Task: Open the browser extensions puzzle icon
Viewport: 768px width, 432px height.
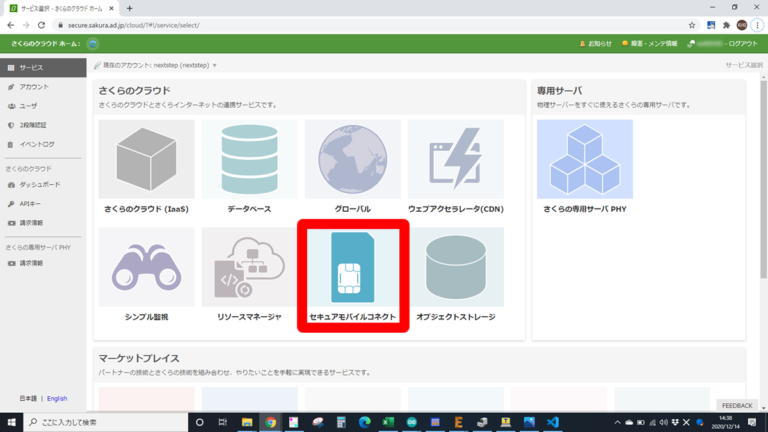Action: 726,25
